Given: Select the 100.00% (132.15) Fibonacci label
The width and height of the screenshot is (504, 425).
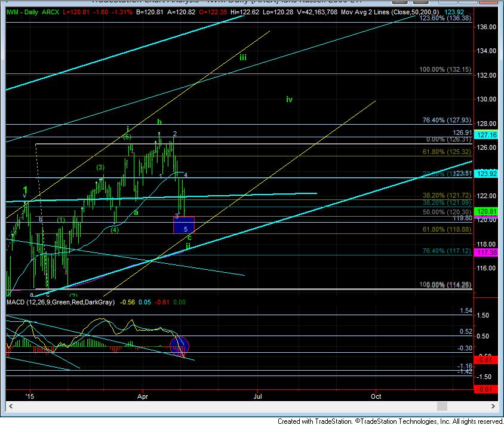Looking at the screenshot, I should [x=445, y=69].
